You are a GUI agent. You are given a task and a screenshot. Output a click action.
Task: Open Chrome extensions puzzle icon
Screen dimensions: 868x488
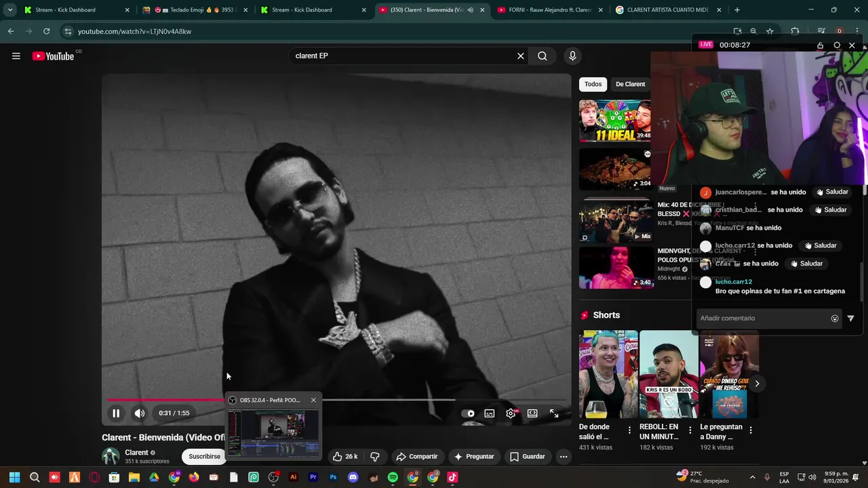795,31
